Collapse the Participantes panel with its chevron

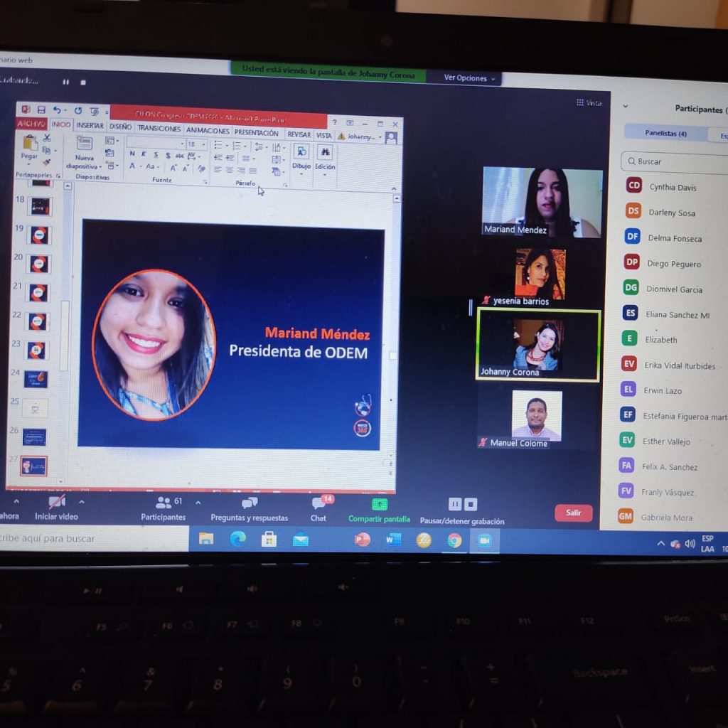pyautogui.click(x=626, y=107)
